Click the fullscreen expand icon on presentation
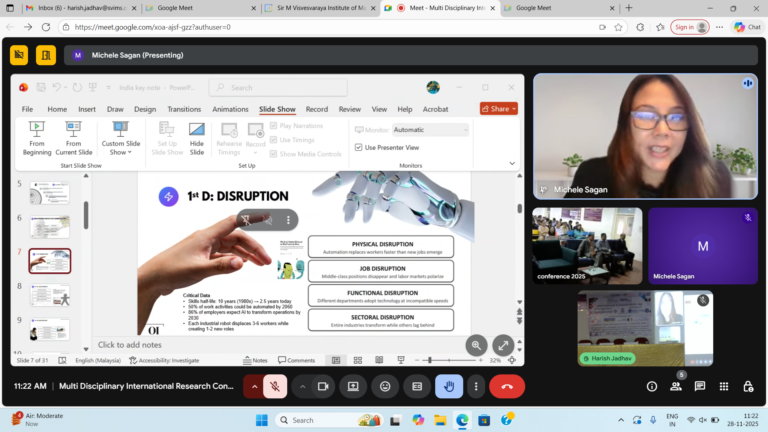The height and width of the screenshot is (432, 768). coord(503,345)
